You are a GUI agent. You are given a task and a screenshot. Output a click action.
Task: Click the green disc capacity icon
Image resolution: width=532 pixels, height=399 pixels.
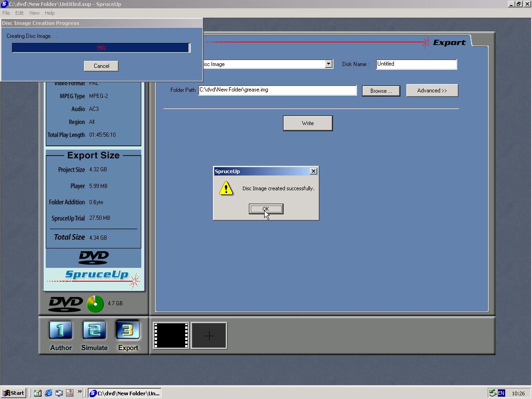click(95, 304)
